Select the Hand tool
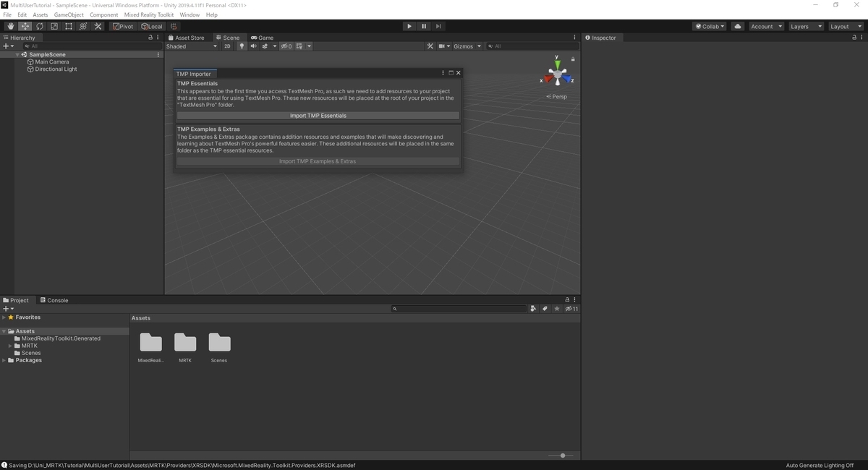 (x=10, y=27)
